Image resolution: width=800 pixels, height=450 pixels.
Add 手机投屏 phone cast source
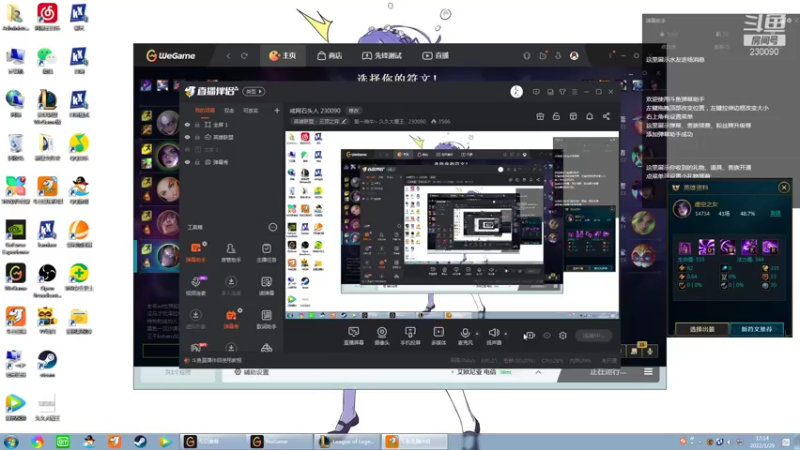pyautogui.click(x=410, y=336)
